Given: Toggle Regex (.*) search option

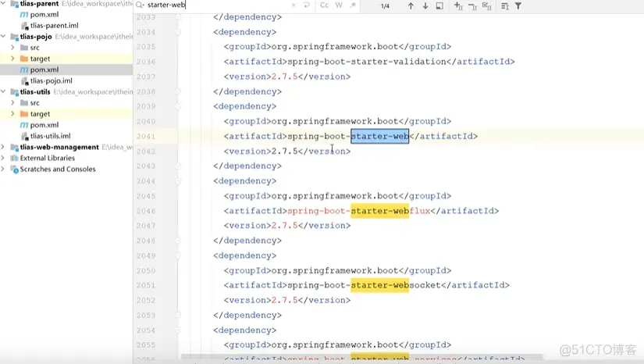Looking at the screenshot, I should click(x=353, y=5).
